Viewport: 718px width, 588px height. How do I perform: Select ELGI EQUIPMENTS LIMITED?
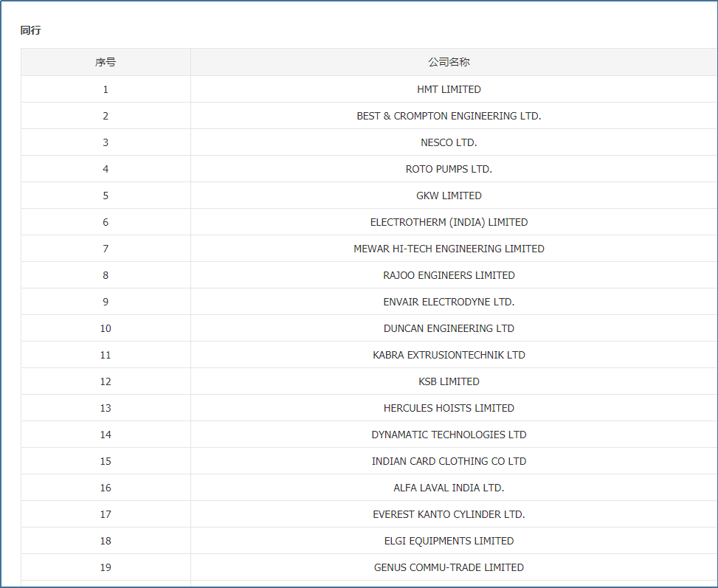tap(449, 541)
